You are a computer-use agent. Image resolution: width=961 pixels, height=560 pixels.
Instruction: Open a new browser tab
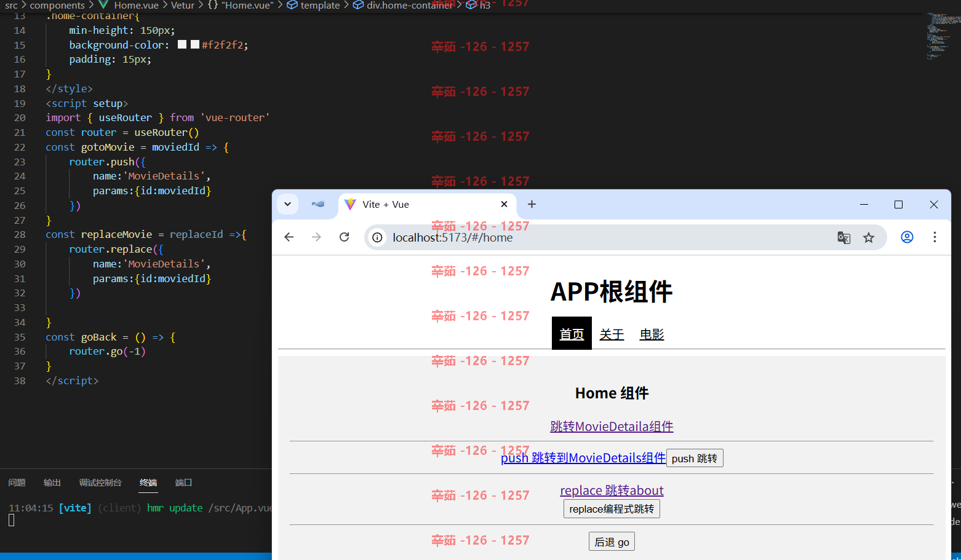click(x=532, y=204)
